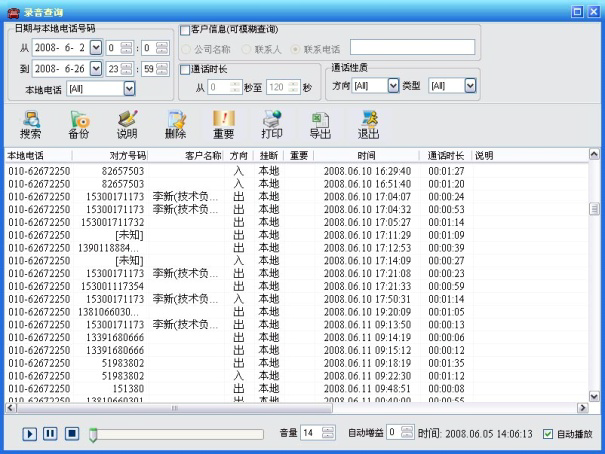Click the scroll left arrow of list
Viewport: 605px width, 454px height.
10,408
